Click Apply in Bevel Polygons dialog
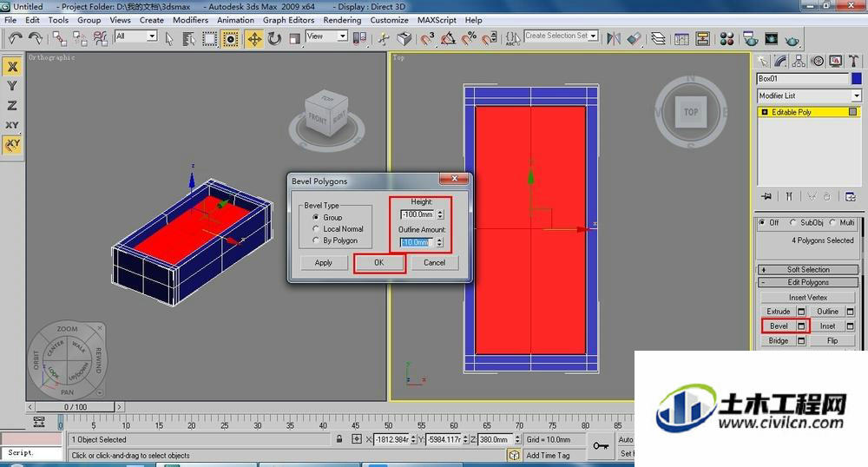The image size is (868, 467). [x=323, y=263]
